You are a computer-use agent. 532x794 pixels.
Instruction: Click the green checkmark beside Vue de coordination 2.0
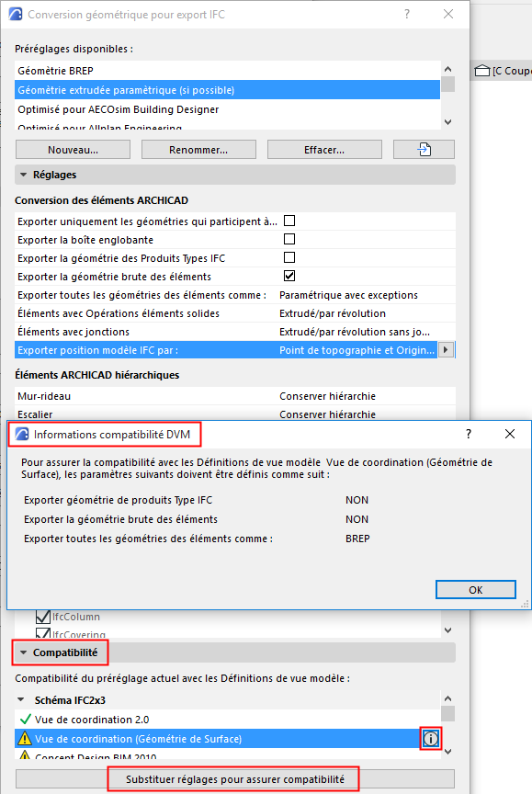[26, 719]
